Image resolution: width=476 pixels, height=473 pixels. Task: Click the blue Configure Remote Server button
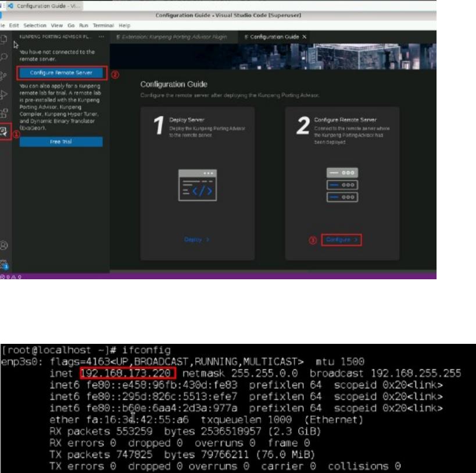(x=61, y=73)
